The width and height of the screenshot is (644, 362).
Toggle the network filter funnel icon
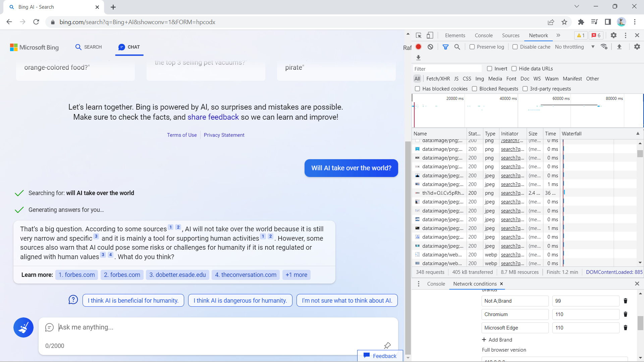(445, 47)
